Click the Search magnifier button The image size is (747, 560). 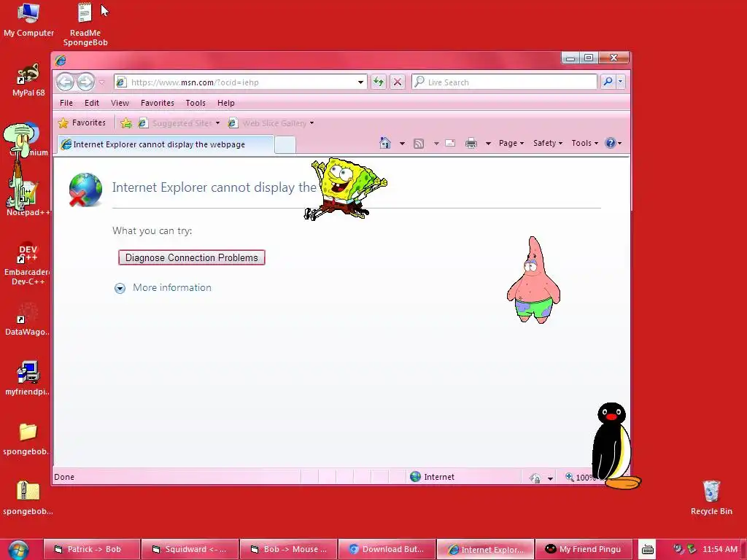(608, 82)
